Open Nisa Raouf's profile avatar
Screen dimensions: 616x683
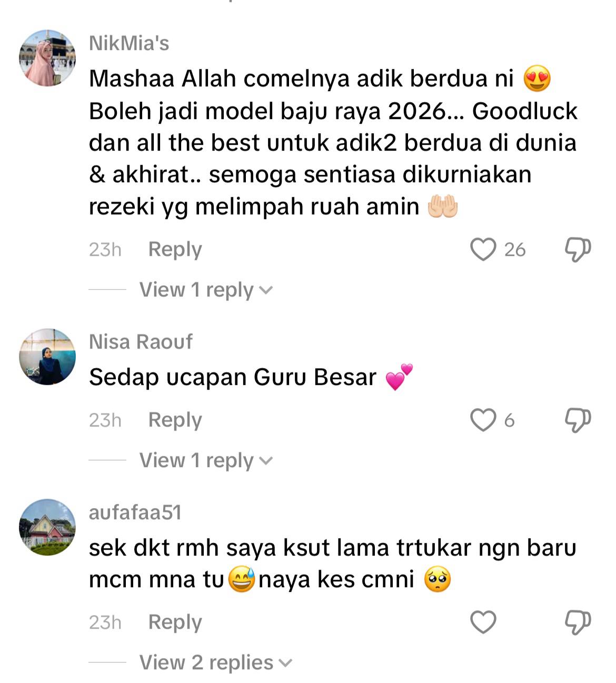tap(47, 357)
